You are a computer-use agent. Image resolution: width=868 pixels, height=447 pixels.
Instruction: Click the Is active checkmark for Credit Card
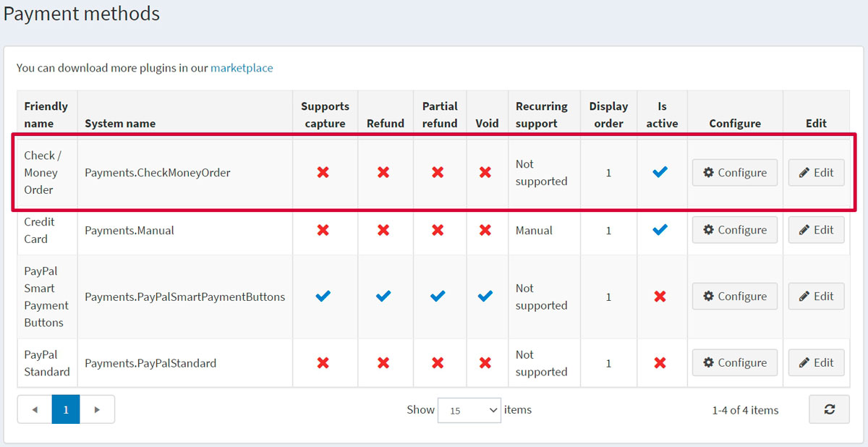pyautogui.click(x=660, y=230)
